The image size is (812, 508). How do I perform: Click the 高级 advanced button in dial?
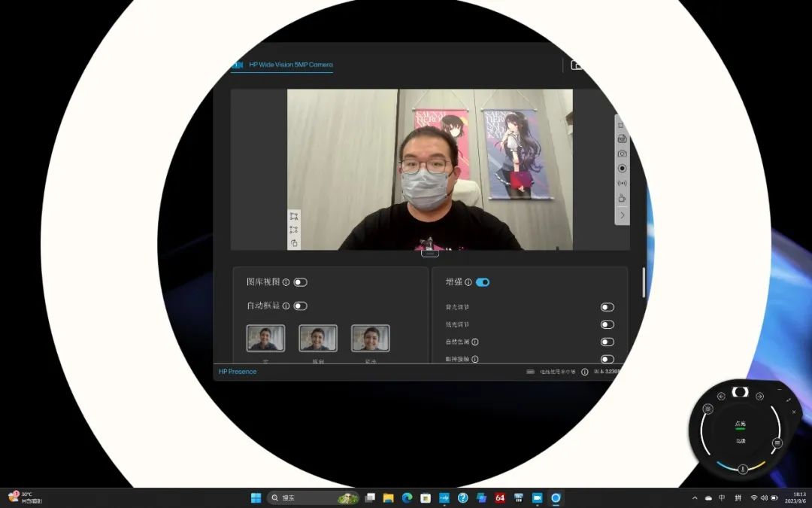pos(741,441)
